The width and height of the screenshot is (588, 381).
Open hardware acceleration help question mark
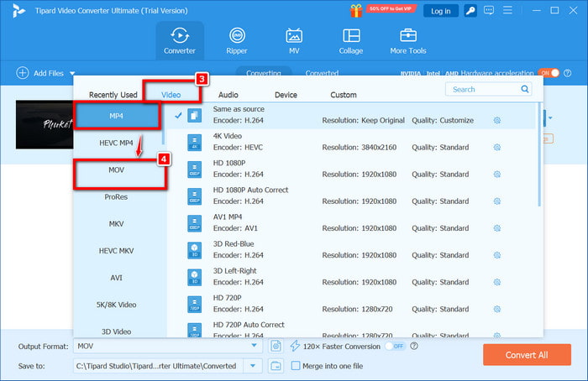568,73
